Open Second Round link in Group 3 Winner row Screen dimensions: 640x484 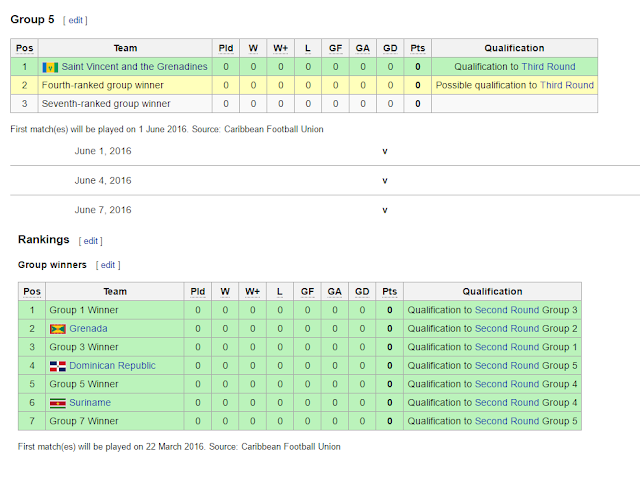(x=507, y=348)
